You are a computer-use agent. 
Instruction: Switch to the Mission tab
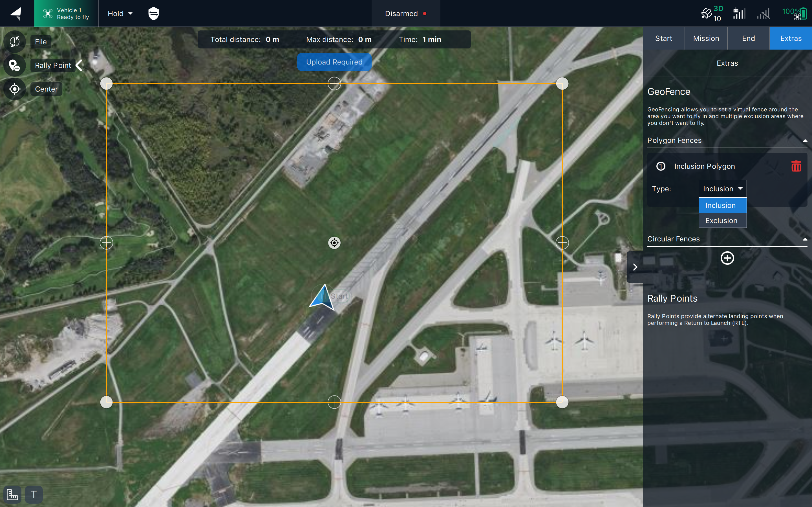tap(706, 38)
